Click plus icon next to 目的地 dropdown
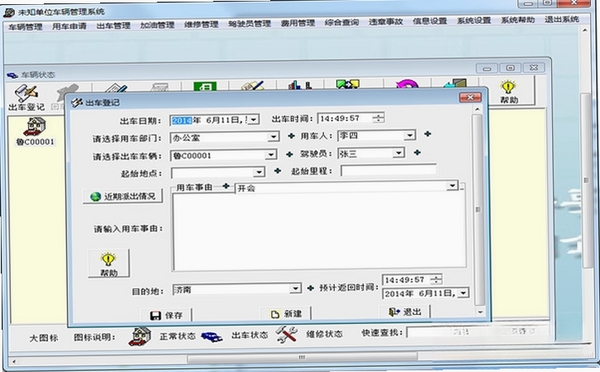600x372 pixels. [x=311, y=288]
